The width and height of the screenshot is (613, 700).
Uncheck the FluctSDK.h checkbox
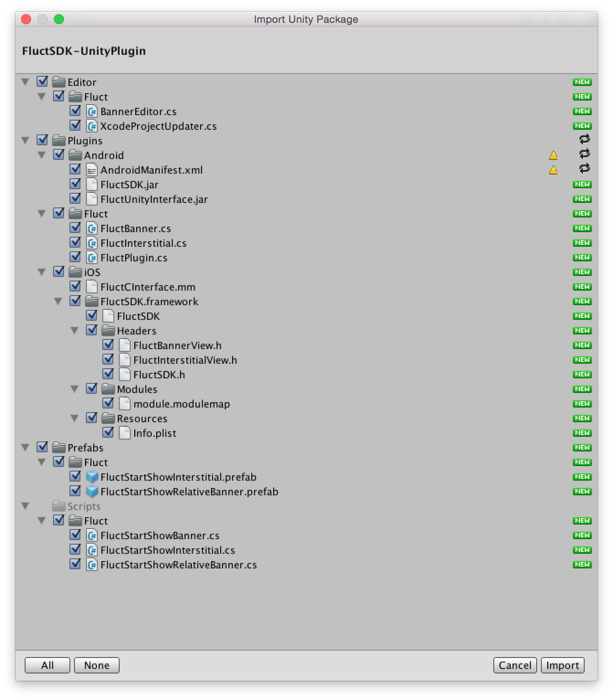108,374
